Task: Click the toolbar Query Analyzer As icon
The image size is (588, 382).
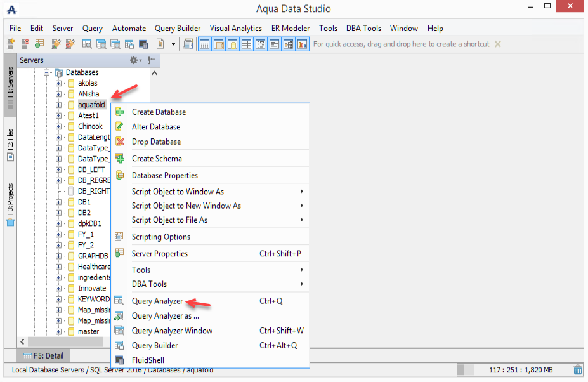Action: (101, 44)
